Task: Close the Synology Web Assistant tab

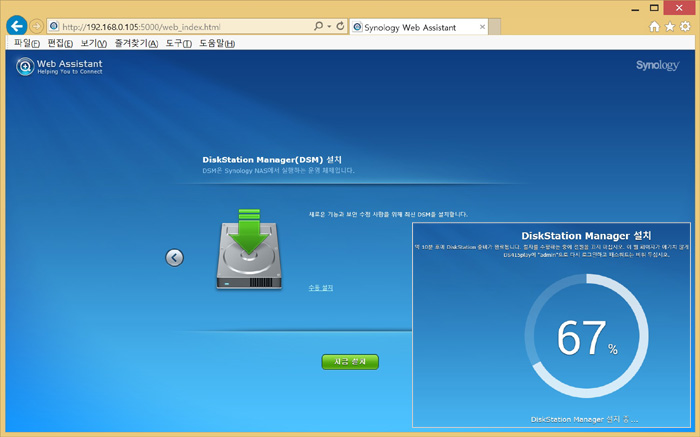Action: pos(482,27)
